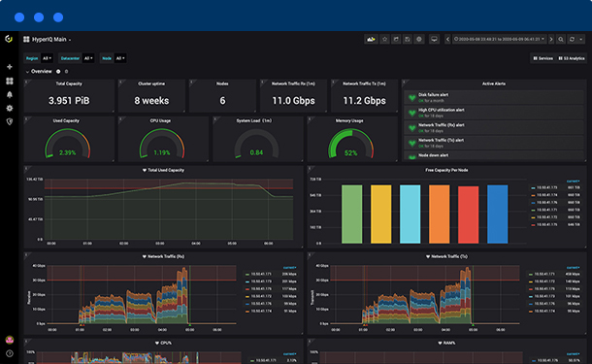Viewport: 592px width, 364px height.
Task: Open the Node down alert entry
Action: coord(493,155)
